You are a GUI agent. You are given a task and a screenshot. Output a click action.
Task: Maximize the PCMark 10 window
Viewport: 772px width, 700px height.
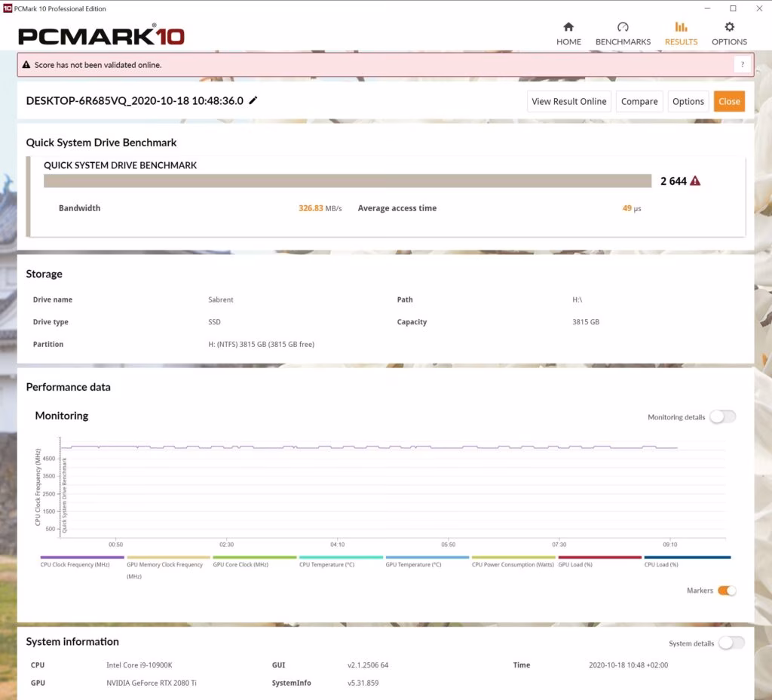click(733, 8)
